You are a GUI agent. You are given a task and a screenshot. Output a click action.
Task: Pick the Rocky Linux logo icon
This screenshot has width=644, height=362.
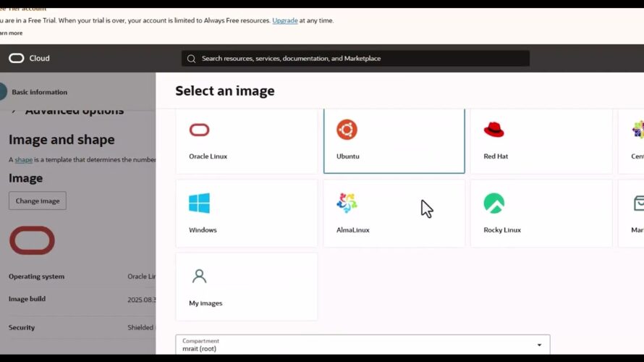(494, 203)
